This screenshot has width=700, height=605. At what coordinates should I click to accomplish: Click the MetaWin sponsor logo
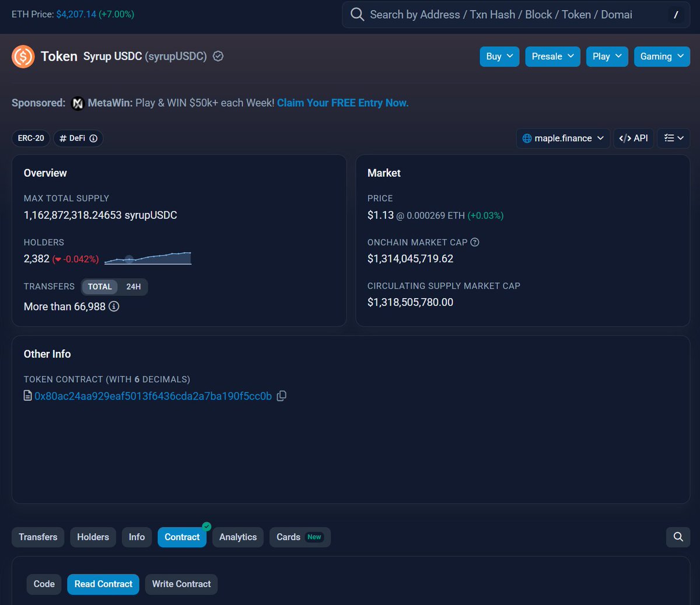click(x=78, y=103)
